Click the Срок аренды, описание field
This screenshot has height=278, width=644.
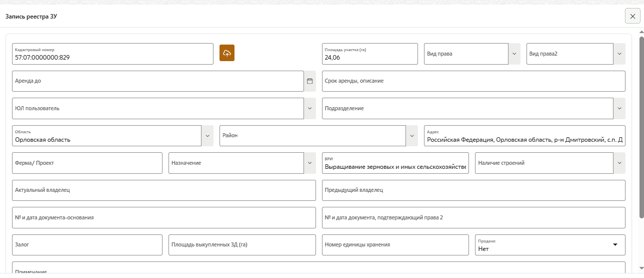tap(473, 81)
